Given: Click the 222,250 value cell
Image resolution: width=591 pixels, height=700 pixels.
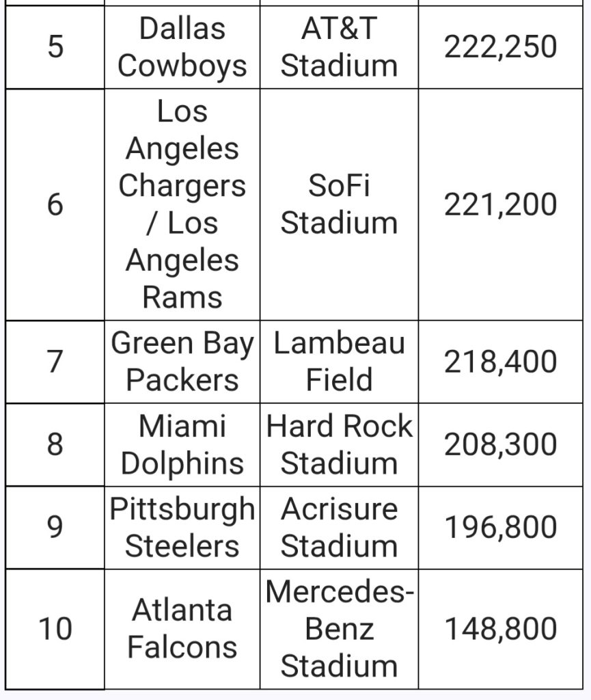Looking at the screenshot, I should [x=500, y=47].
